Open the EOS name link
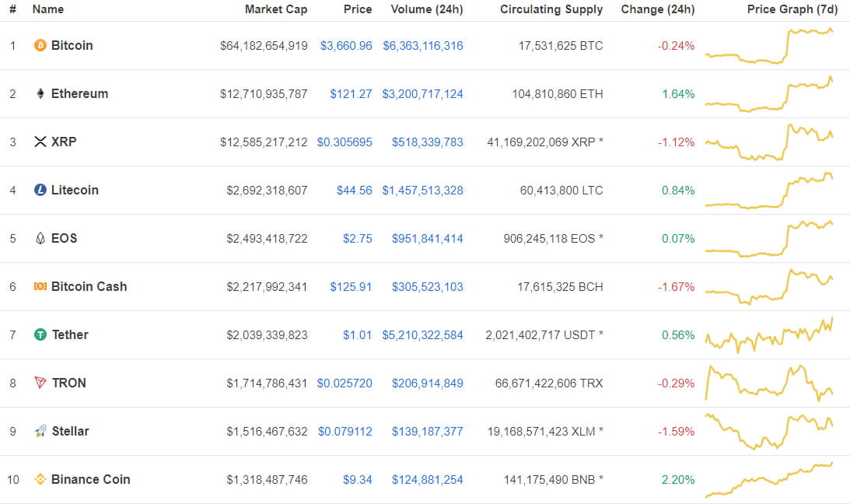850x504 pixels. pyautogui.click(x=64, y=239)
